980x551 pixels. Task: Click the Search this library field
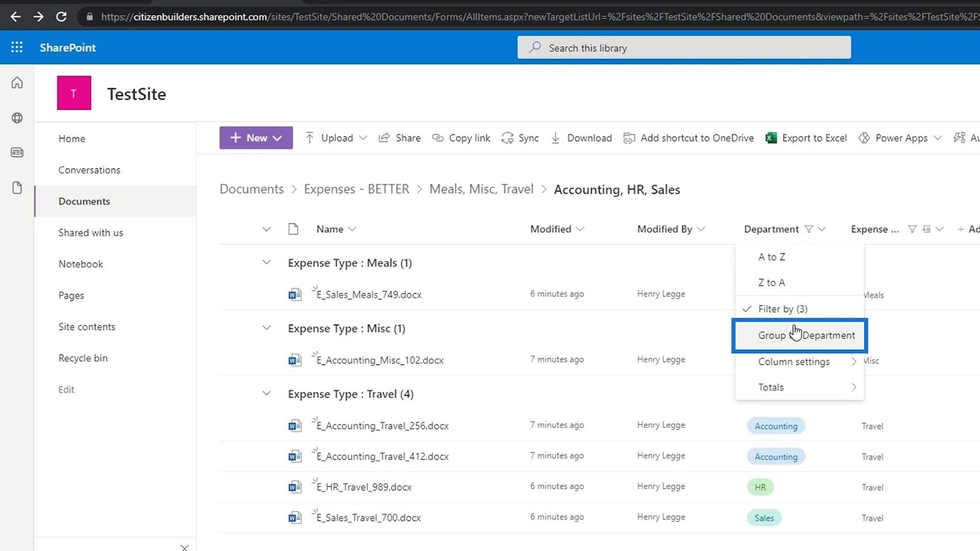(x=684, y=48)
